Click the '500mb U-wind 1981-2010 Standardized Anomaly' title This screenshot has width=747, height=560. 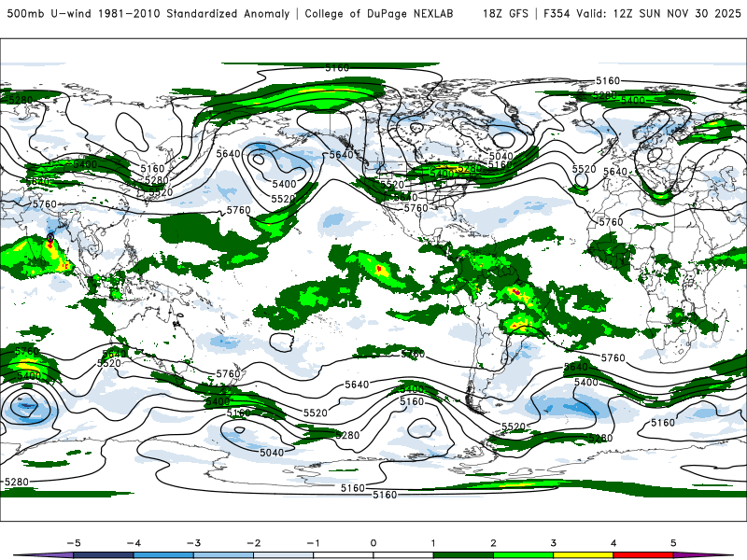(x=148, y=13)
